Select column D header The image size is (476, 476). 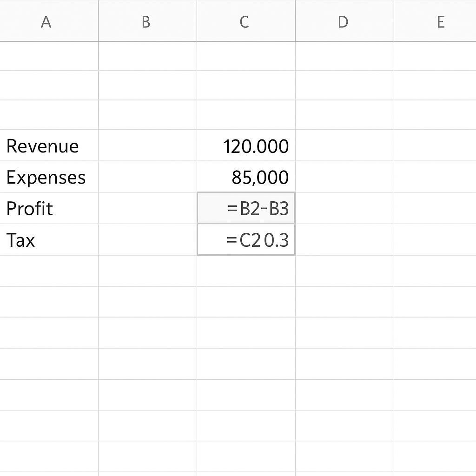tap(344, 20)
